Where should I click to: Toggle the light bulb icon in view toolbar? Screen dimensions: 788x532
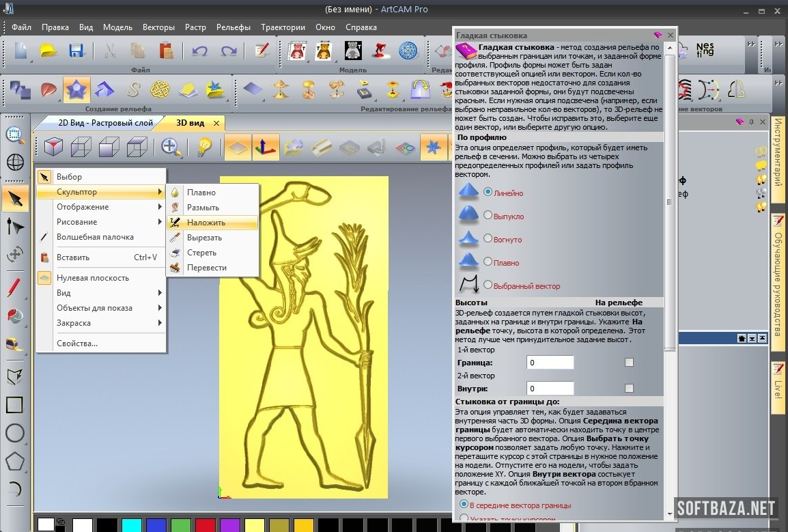(203, 147)
